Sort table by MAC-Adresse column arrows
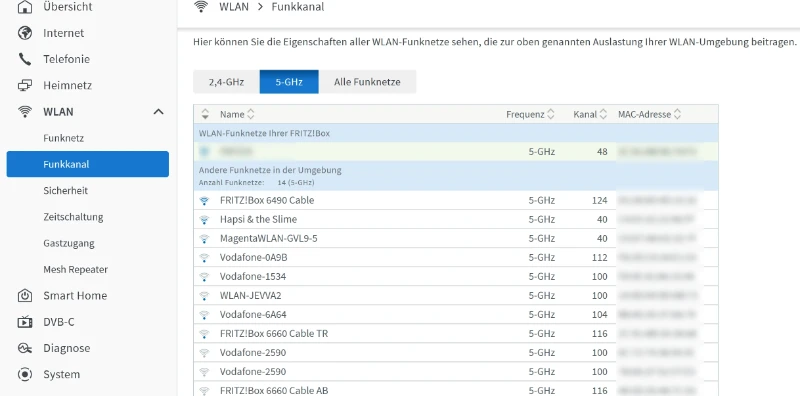Image resolution: width=800 pixels, height=396 pixels. tap(677, 114)
